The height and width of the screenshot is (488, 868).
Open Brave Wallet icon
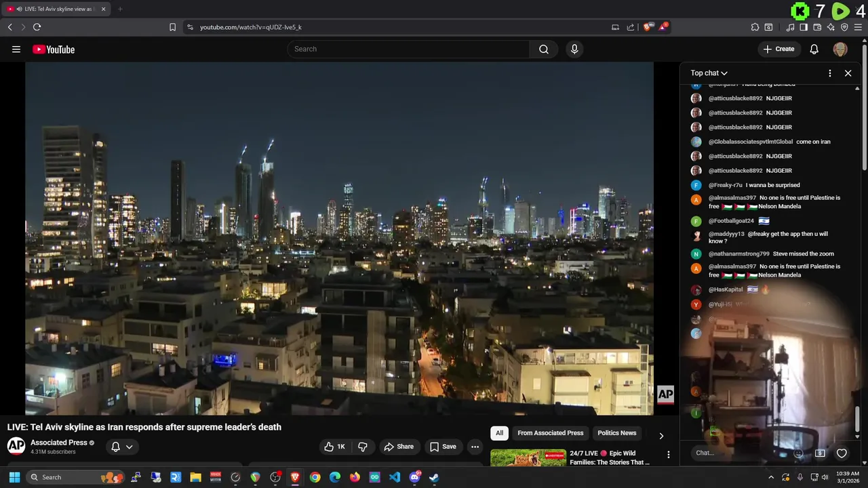tap(817, 27)
